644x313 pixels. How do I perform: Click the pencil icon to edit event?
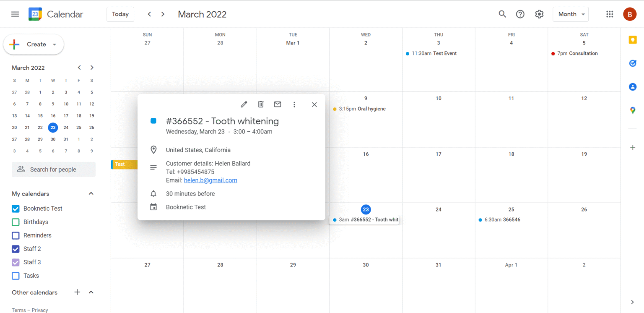coord(244,104)
